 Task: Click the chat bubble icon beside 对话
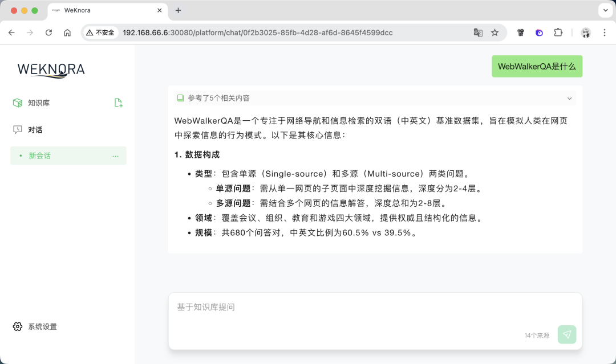[x=18, y=130]
